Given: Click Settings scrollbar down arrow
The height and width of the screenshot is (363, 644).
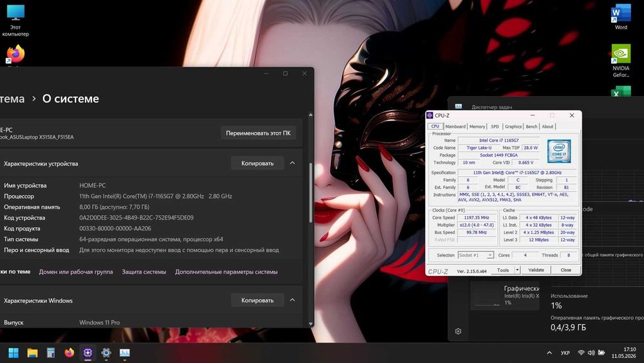Looking at the screenshot, I should tap(310, 324).
